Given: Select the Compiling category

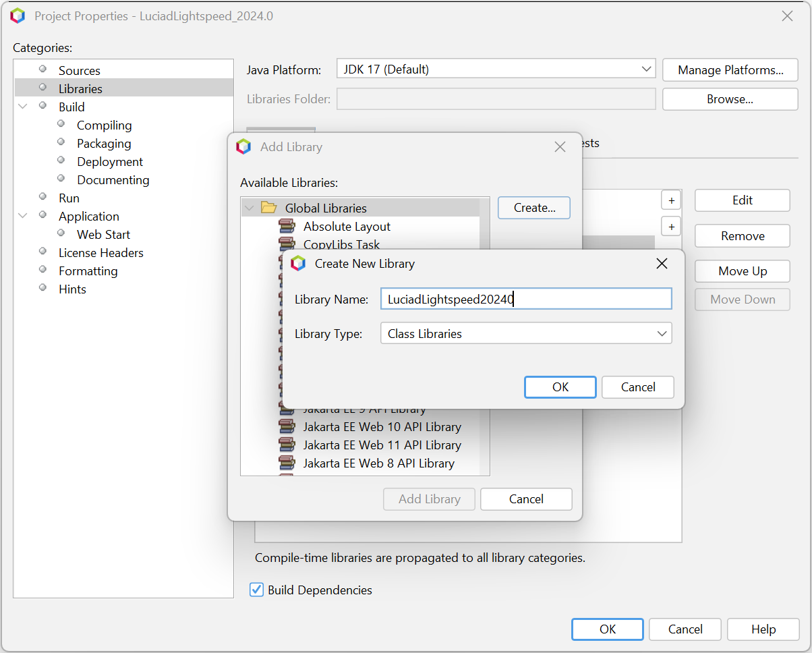Looking at the screenshot, I should click(104, 125).
